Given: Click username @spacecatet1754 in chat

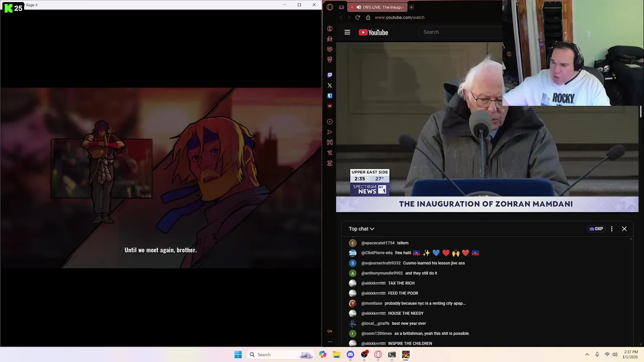Looking at the screenshot, I should coord(378,243).
